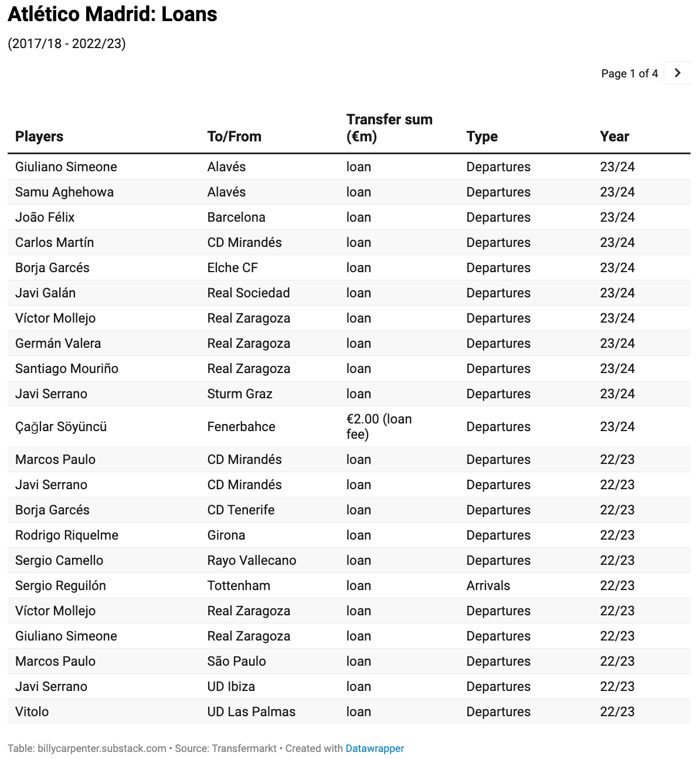The height and width of the screenshot is (759, 700).
Task: Click the Barcelona club cell
Action: 236,217
